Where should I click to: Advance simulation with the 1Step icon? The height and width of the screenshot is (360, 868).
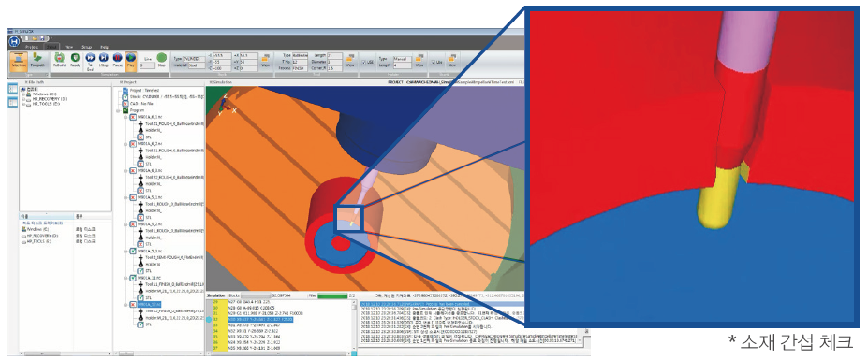coord(104,60)
